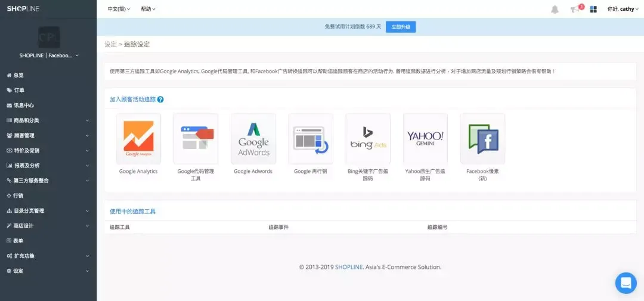The image size is (644, 301).
Task: Click the 订单 tag icon
Action: click(9, 91)
